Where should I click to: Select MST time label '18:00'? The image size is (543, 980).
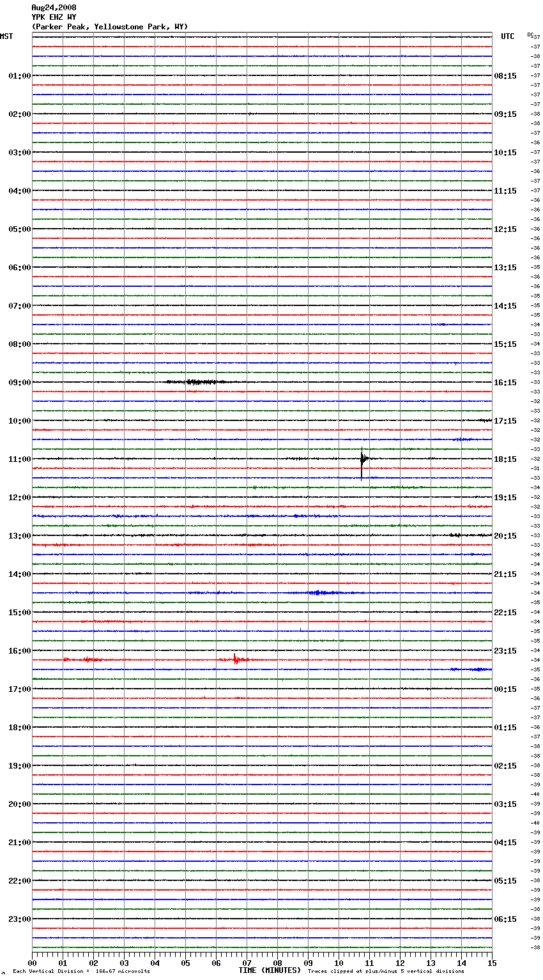point(20,728)
